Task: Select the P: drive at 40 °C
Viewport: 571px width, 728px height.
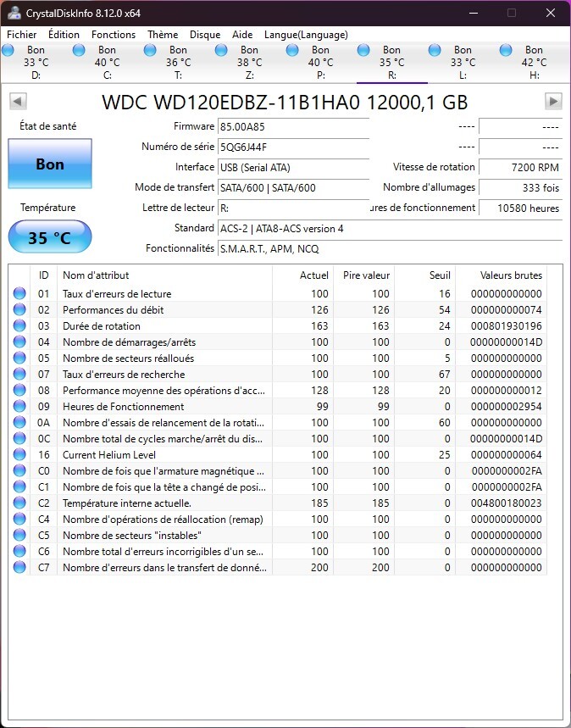Action: [320, 62]
